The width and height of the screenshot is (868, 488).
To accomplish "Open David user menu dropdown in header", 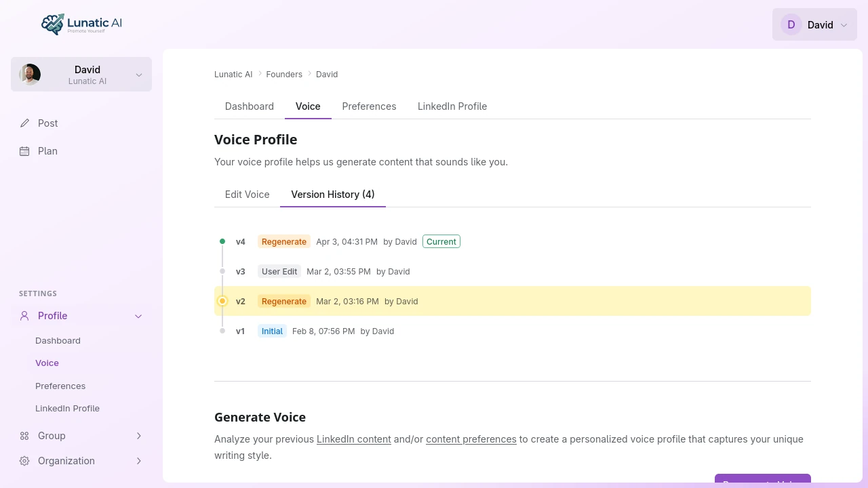I will [x=814, y=24].
